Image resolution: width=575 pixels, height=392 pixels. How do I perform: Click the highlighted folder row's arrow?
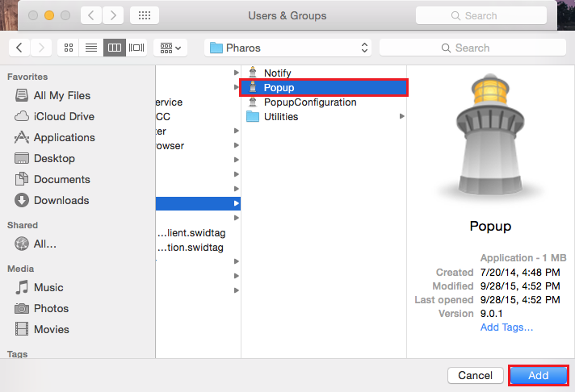tap(237, 203)
